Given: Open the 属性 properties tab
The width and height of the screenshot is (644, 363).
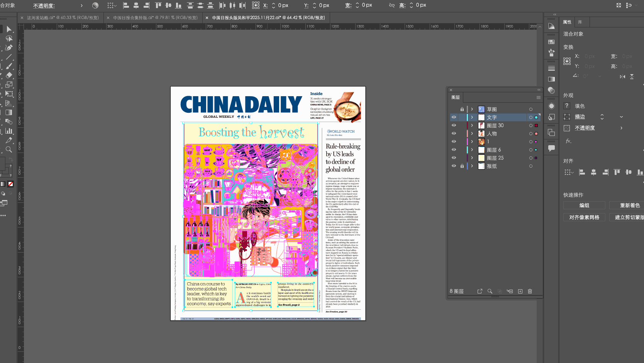Looking at the screenshot, I should coord(567,22).
